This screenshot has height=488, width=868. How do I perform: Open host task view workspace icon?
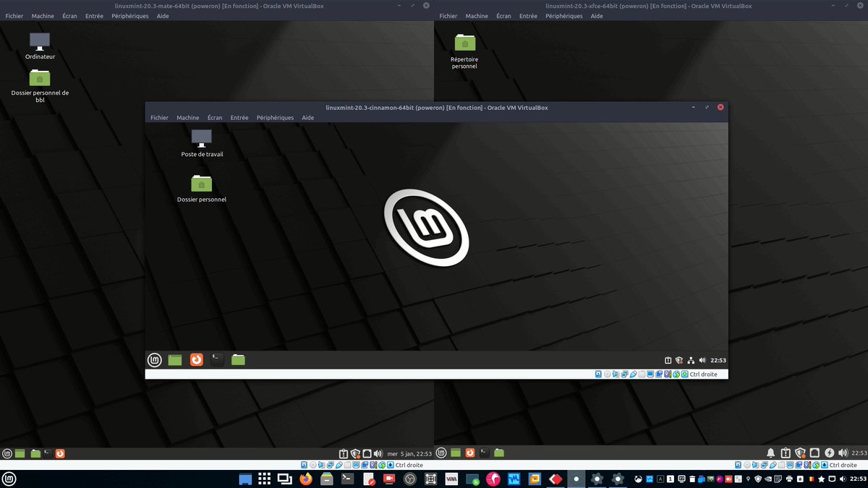(x=285, y=479)
